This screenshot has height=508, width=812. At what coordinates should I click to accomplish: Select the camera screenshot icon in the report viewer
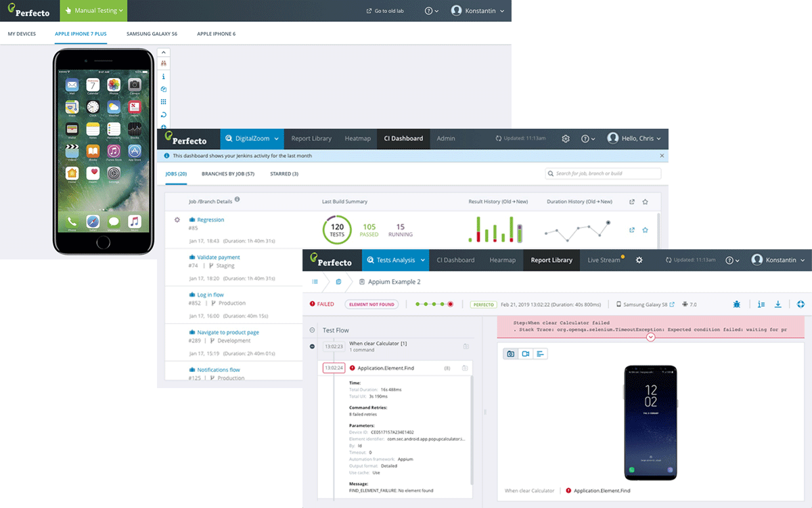click(x=510, y=354)
